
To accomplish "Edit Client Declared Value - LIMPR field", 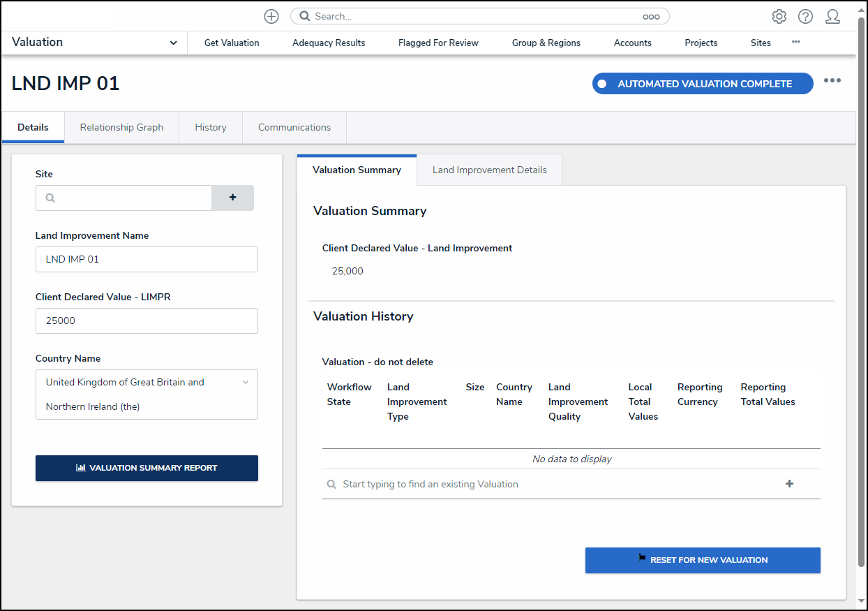I will click(x=147, y=321).
